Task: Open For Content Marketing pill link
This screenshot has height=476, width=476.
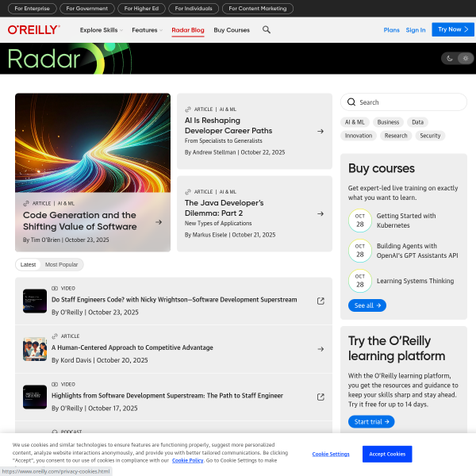Action: [258, 9]
